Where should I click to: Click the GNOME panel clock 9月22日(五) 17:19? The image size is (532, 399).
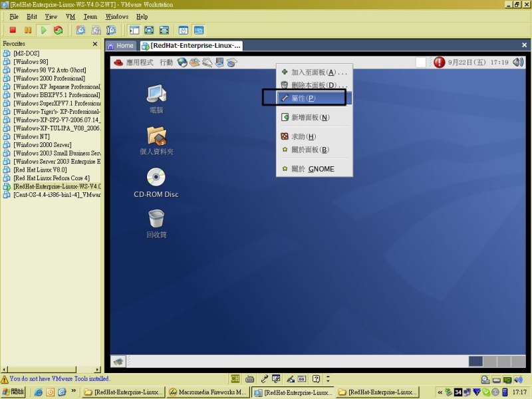coord(478,63)
